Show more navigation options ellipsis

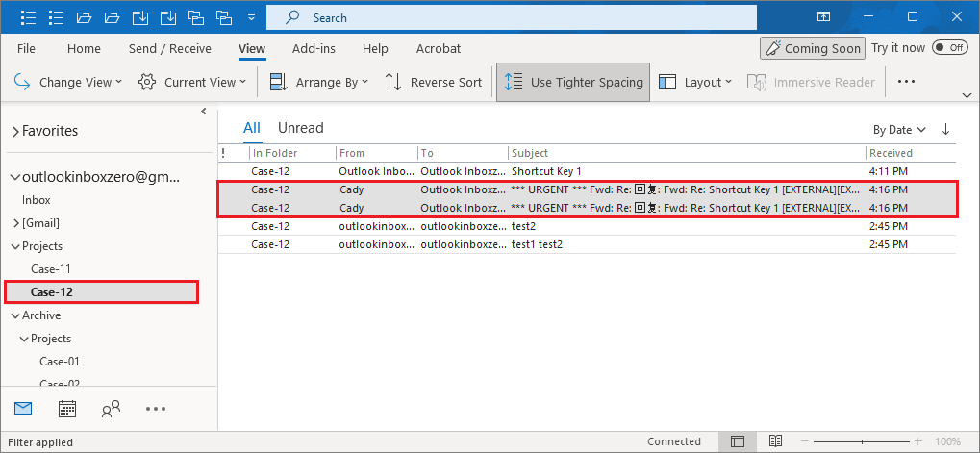156,409
